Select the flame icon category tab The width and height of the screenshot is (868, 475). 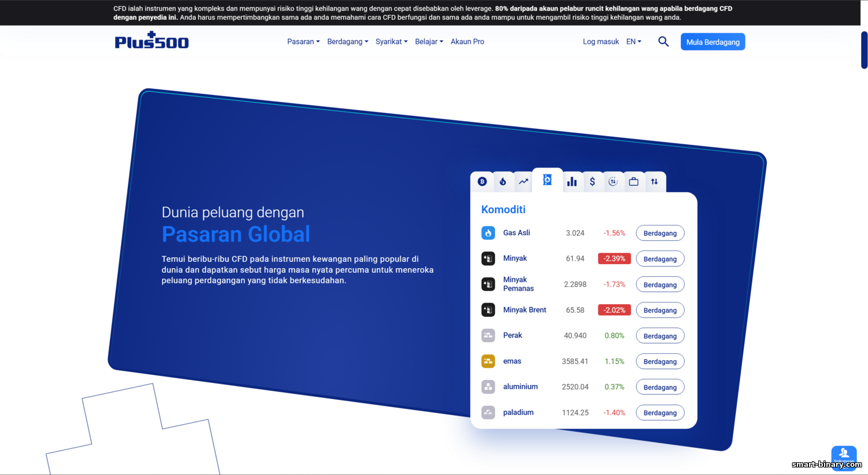(503, 182)
